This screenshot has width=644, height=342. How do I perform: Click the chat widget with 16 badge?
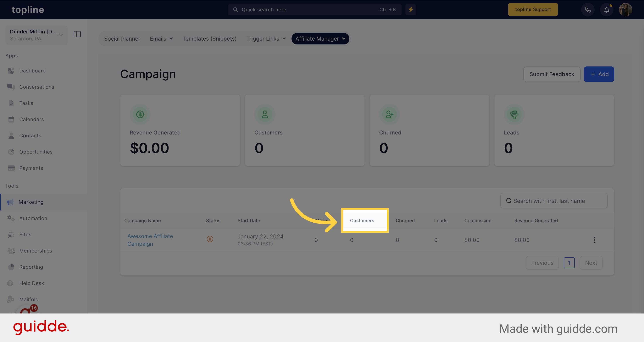[x=27, y=309]
